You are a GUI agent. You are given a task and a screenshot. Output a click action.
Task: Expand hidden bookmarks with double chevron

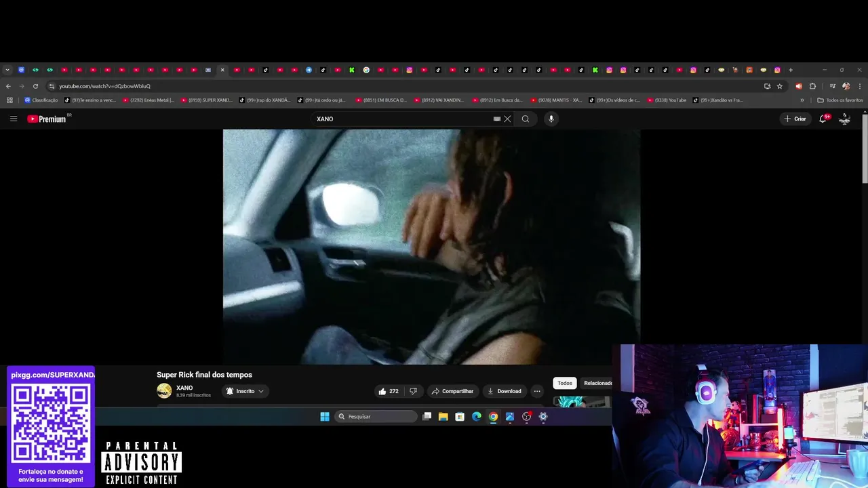(802, 100)
